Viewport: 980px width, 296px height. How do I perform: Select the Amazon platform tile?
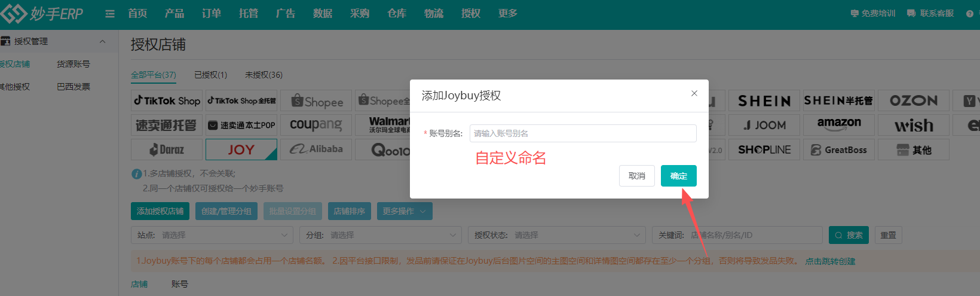(839, 125)
